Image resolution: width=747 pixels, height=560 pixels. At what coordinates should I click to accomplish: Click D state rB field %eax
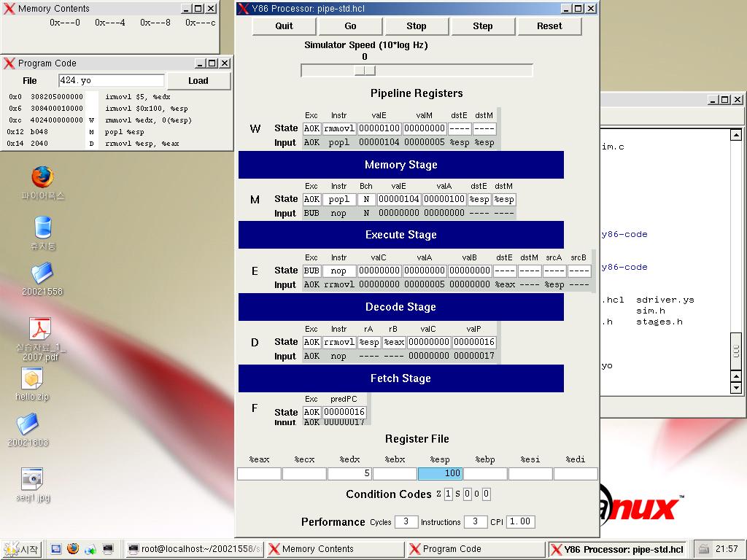(394, 342)
